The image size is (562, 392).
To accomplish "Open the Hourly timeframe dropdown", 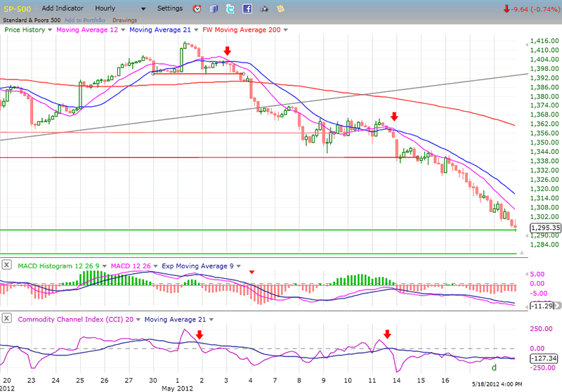I will 143,9.
